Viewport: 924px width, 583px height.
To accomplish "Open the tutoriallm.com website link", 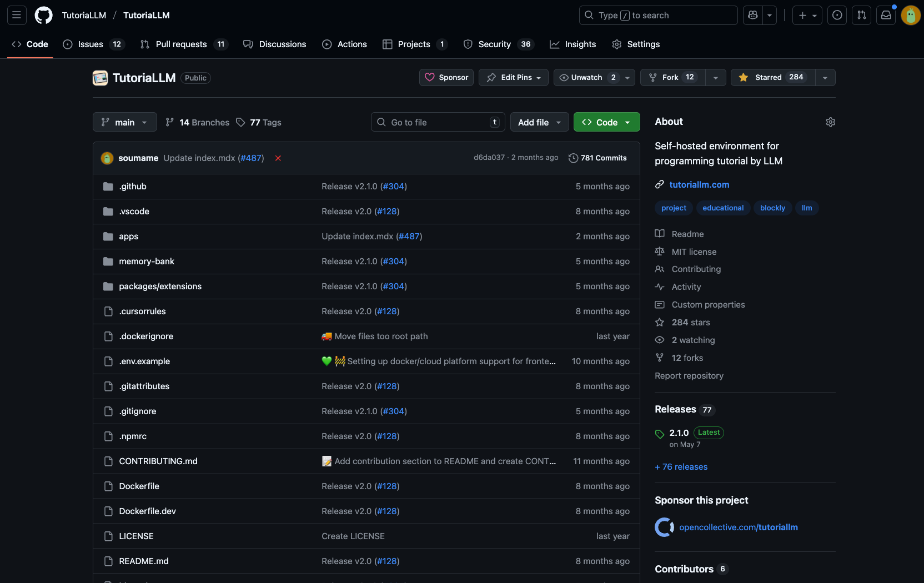I will 700,184.
